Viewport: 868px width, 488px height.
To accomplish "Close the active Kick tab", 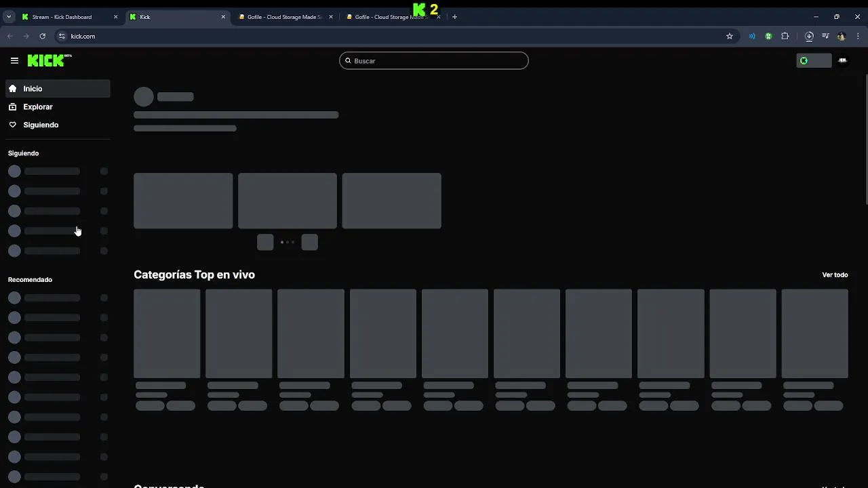I will pos(223,17).
